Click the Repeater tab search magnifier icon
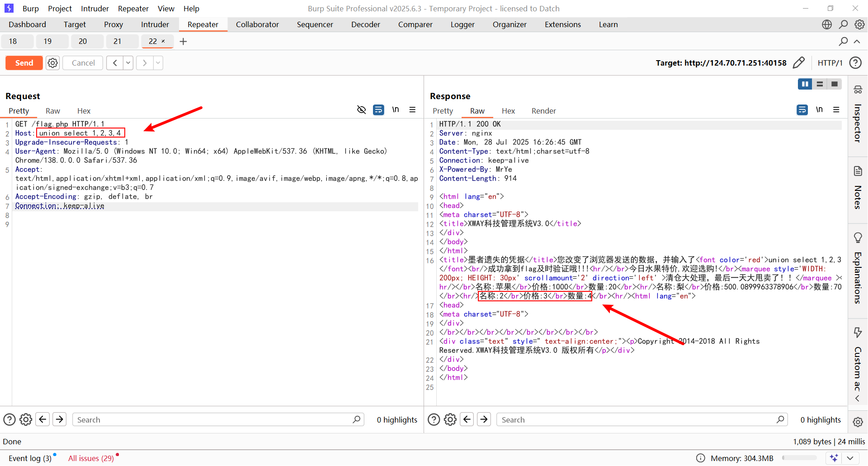 (843, 41)
